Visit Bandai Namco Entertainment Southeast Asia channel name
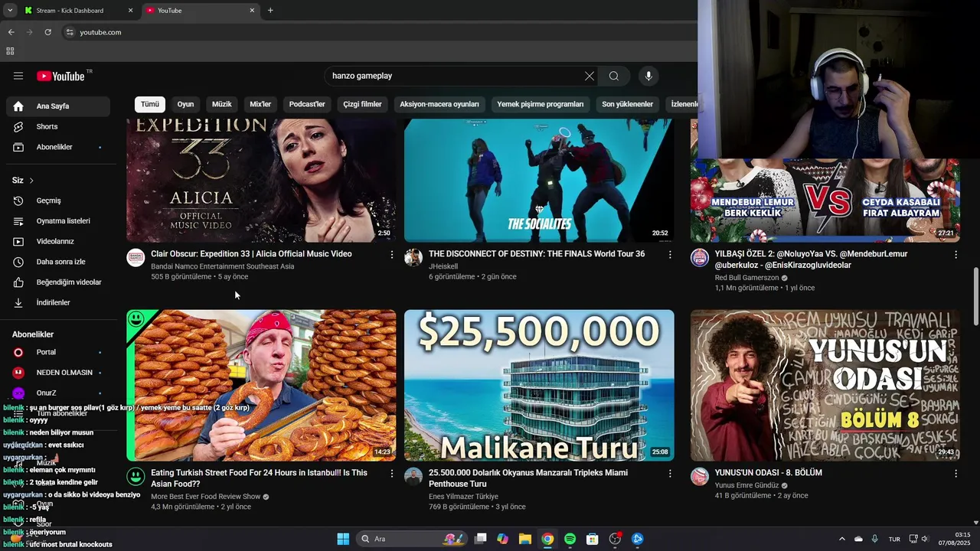 click(223, 266)
